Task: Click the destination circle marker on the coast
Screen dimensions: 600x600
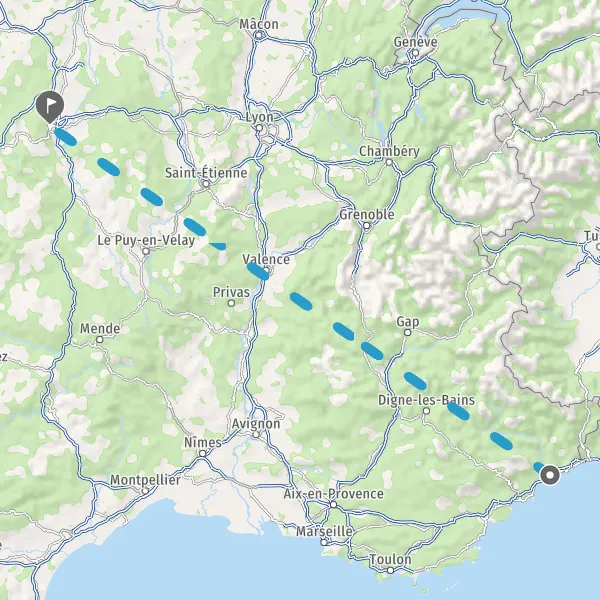Action: tap(550, 475)
